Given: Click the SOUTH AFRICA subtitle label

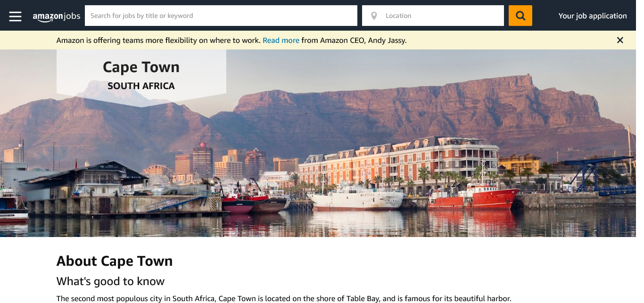Looking at the screenshot, I should point(141,86).
